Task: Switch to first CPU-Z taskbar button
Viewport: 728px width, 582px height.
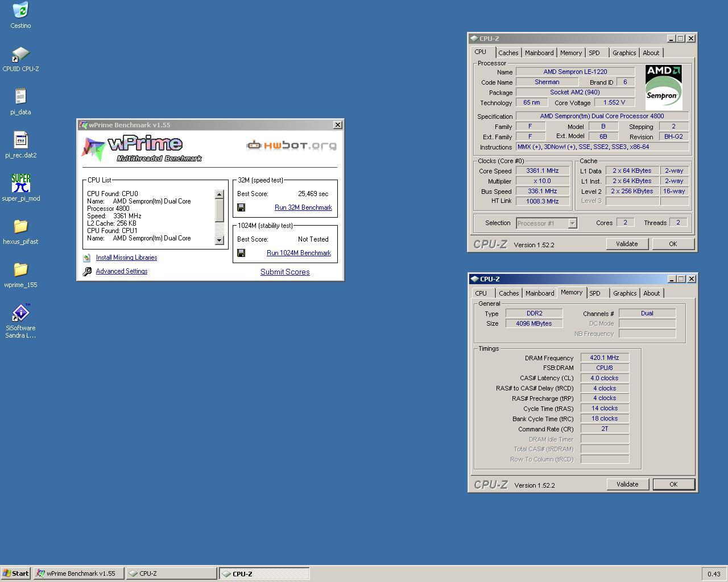Action: 171,573
